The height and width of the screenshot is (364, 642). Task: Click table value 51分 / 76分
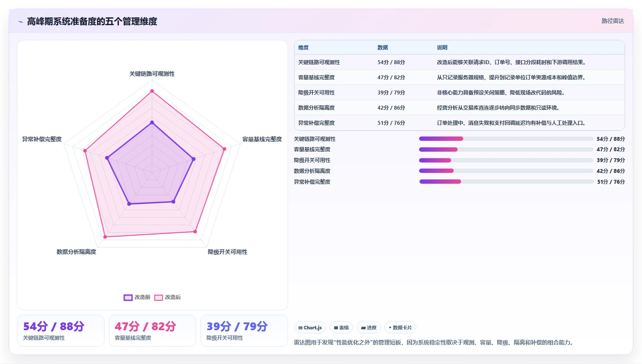pyautogui.click(x=391, y=123)
